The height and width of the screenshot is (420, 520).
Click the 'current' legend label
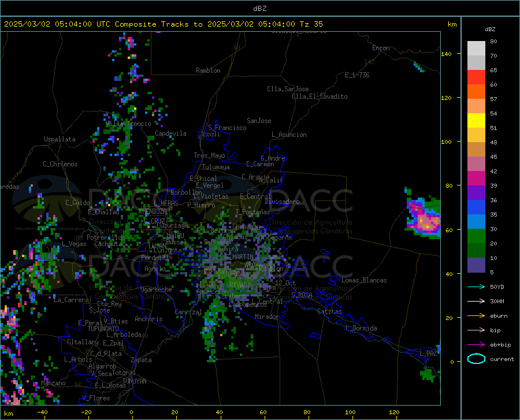tap(502, 359)
